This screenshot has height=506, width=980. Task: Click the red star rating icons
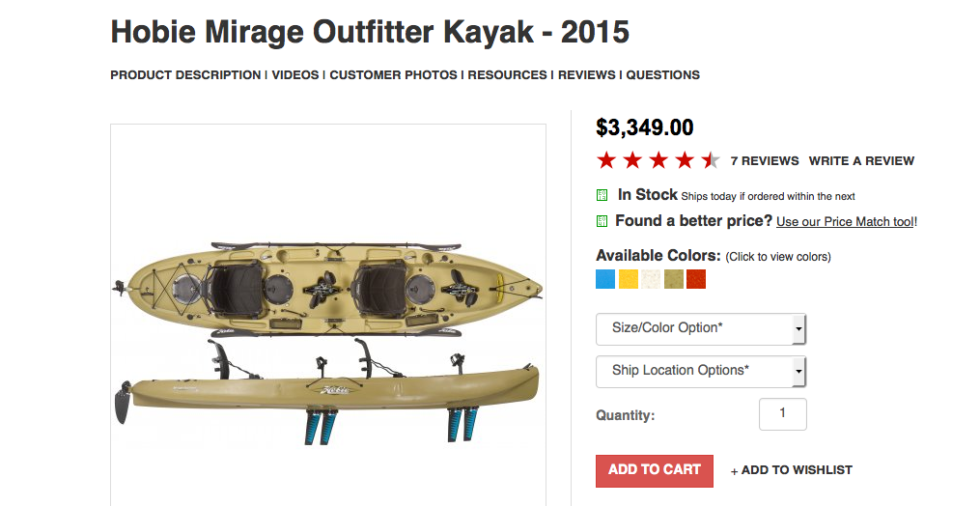coord(658,160)
